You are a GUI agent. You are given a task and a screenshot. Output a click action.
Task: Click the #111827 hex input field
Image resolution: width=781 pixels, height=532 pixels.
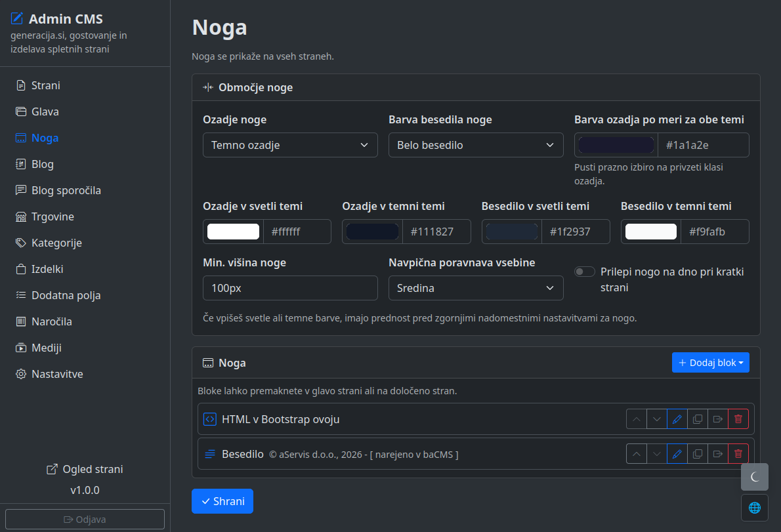pyautogui.click(x=436, y=232)
